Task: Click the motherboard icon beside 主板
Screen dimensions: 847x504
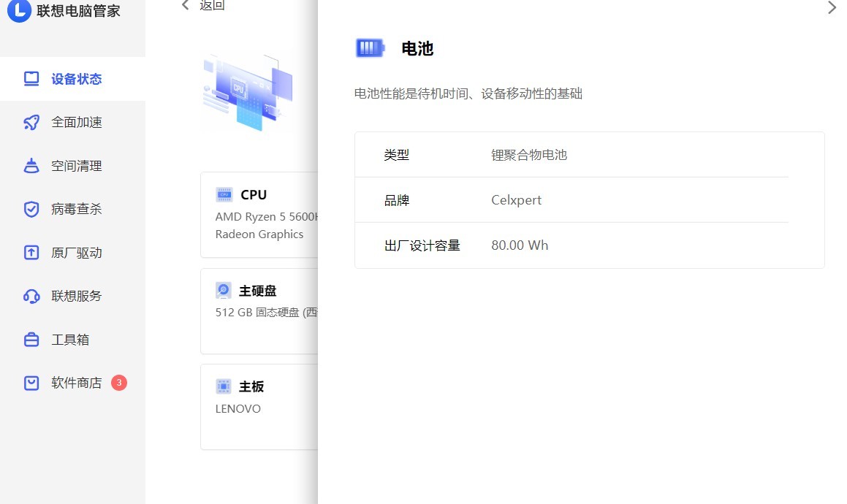Action: click(x=223, y=386)
